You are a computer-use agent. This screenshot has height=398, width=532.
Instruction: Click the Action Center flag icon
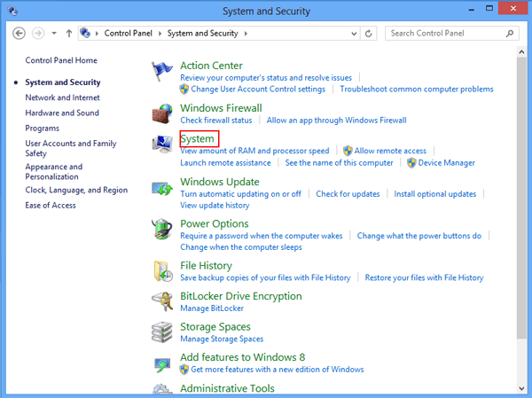tap(162, 71)
